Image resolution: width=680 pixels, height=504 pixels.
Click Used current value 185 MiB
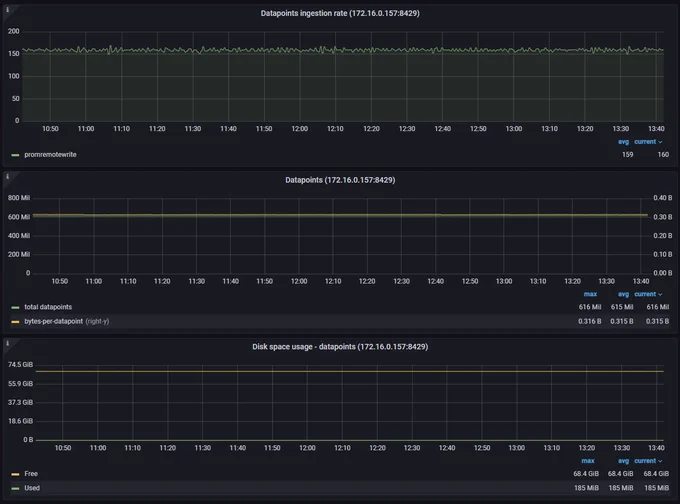click(x=657, y=488)
